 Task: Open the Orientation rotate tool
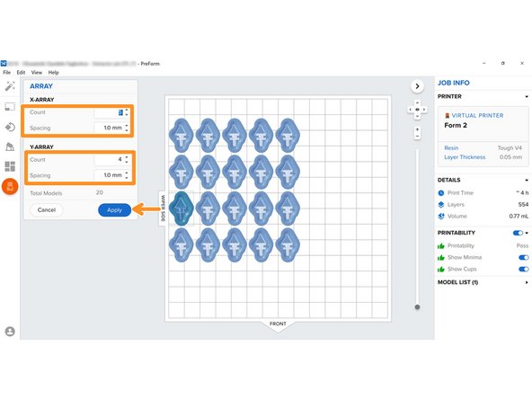10,127
